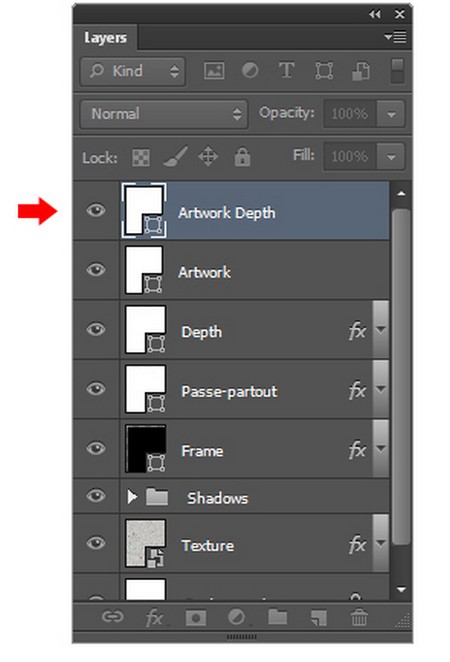Toggle layer filtering switch on/off
450x662 pixels.
(397, 71)
